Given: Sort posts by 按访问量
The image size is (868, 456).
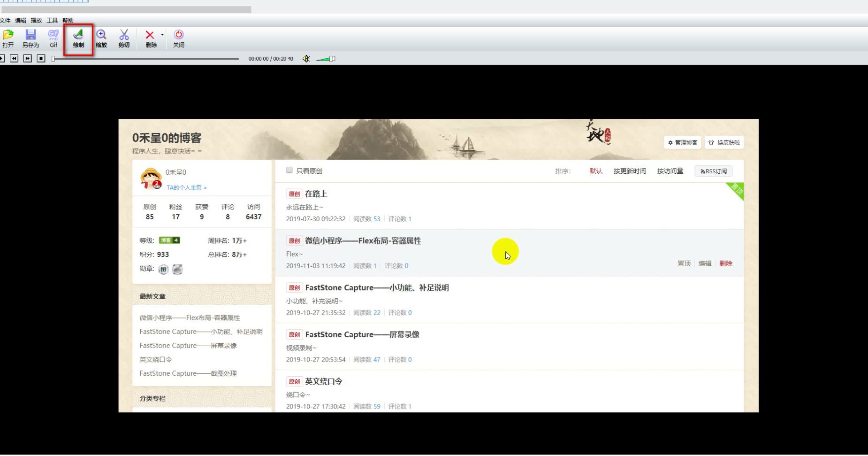Looking at the screenshot, I should pyautogui.click(x=670, y=171).
